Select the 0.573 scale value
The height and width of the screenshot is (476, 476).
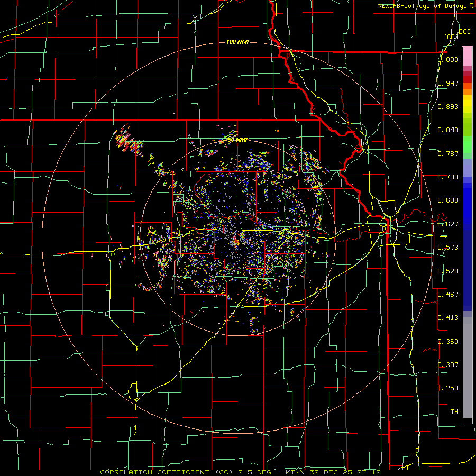[448, 248]
